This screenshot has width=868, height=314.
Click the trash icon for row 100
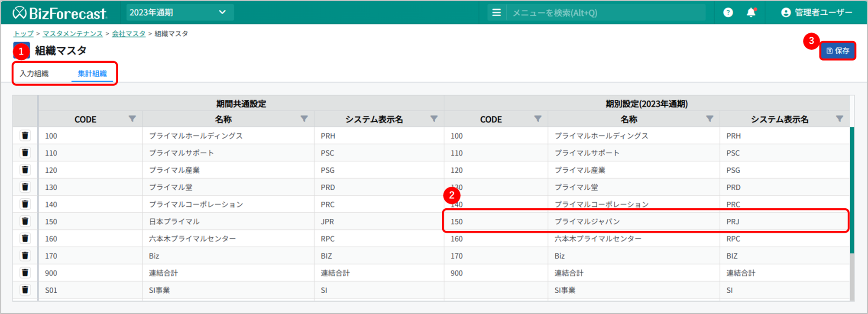(25, 136)
